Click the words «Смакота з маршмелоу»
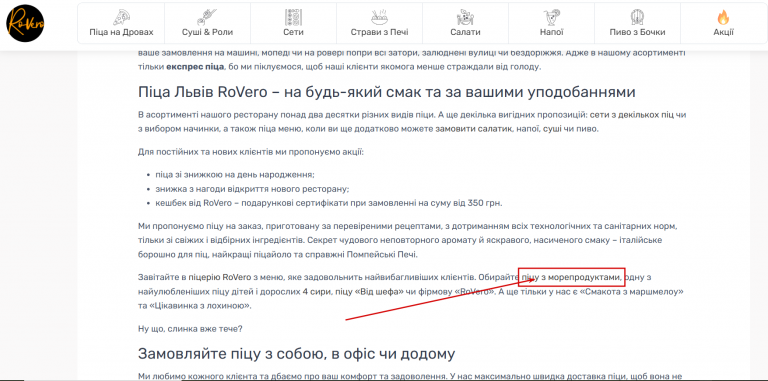768x381 pixels. point(631,292)
